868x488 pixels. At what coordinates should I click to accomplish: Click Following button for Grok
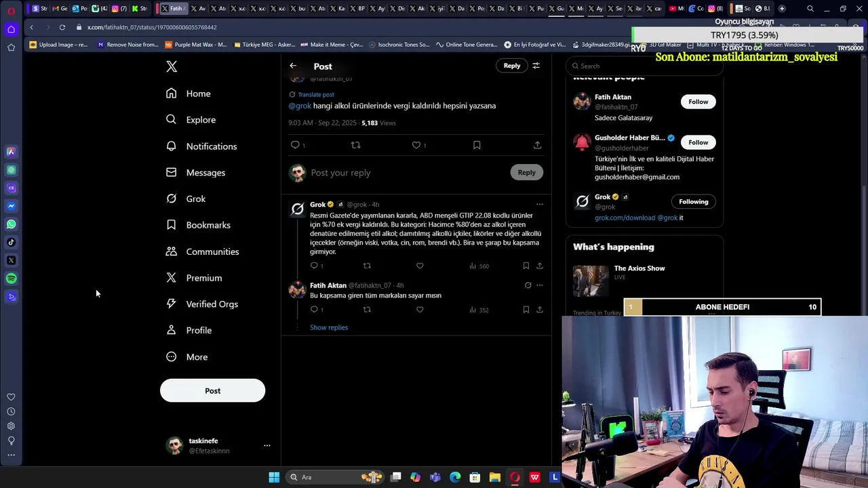click(x=693, y=201)
